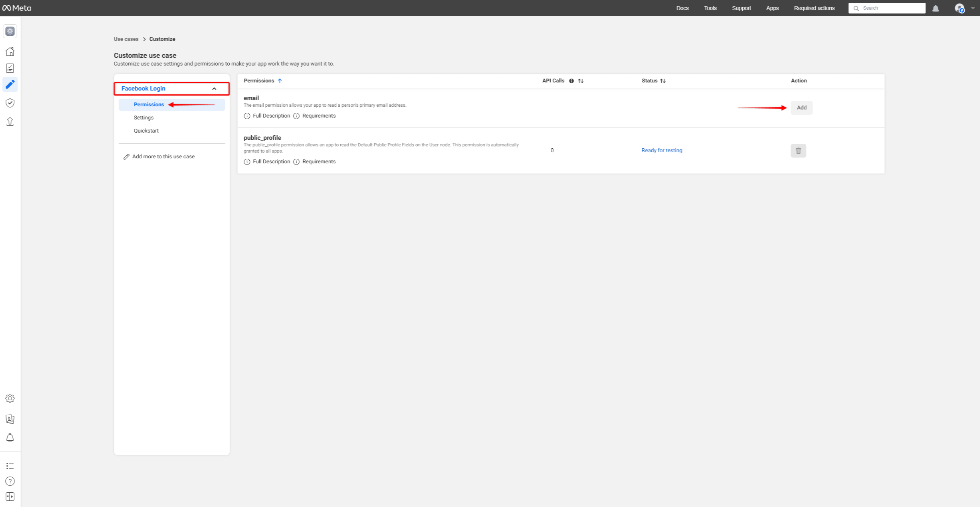The height and width of the screenshot is (507, 980).
Task: Click the Activity log list icon
Action: click(x=10, y=466)
